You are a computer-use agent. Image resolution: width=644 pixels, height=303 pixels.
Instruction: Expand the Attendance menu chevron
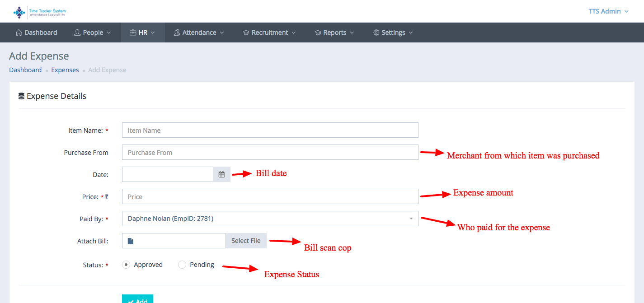point(221,33)
